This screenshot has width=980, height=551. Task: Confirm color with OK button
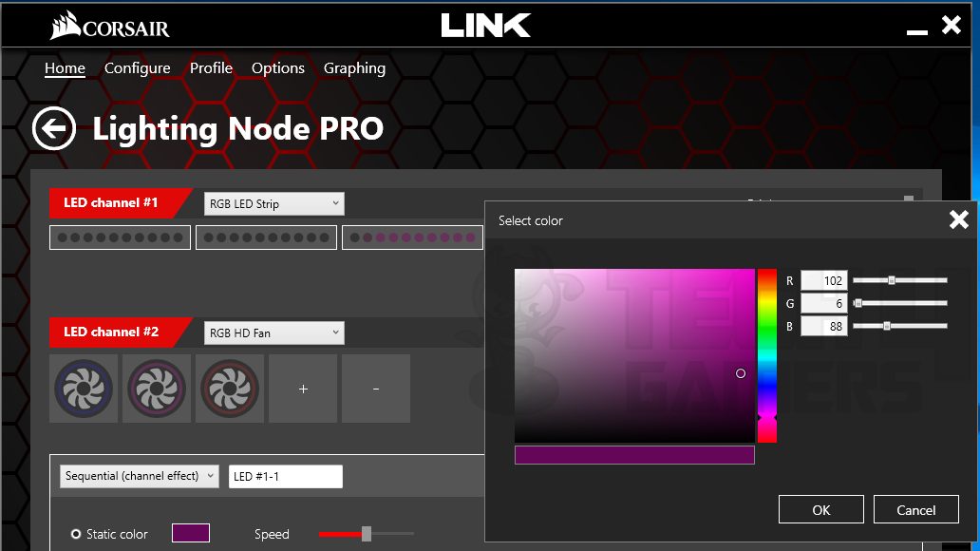click(x=821, y=510)
